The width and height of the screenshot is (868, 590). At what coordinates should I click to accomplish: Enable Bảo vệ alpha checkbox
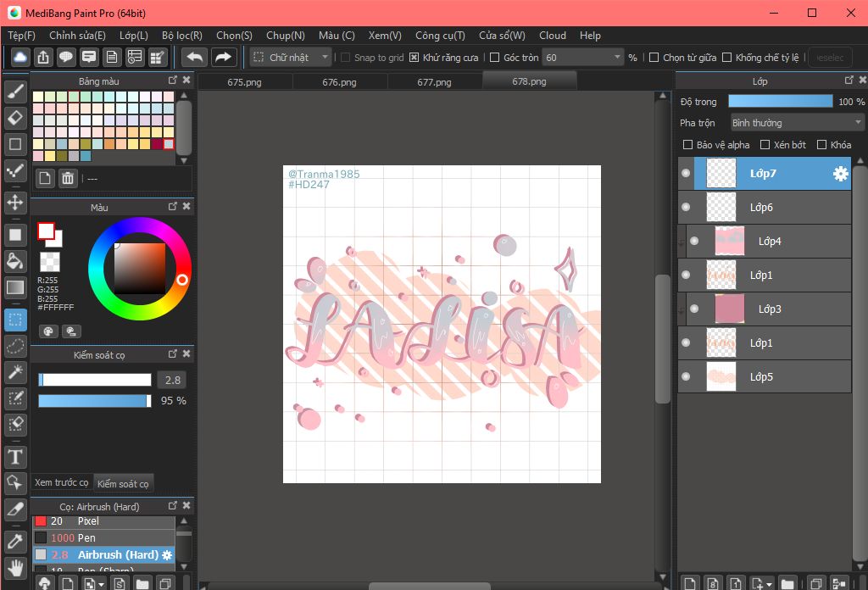[x=687, y=144]
